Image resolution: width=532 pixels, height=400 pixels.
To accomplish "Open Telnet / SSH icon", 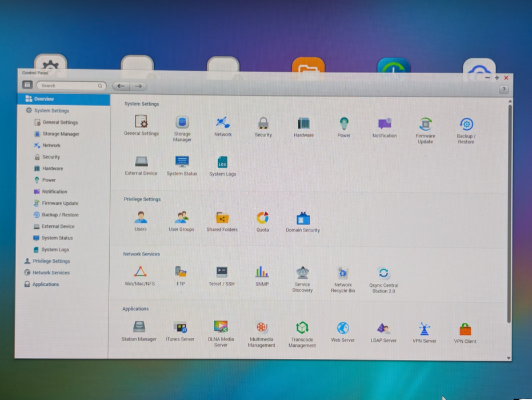I will pos(222,272).
